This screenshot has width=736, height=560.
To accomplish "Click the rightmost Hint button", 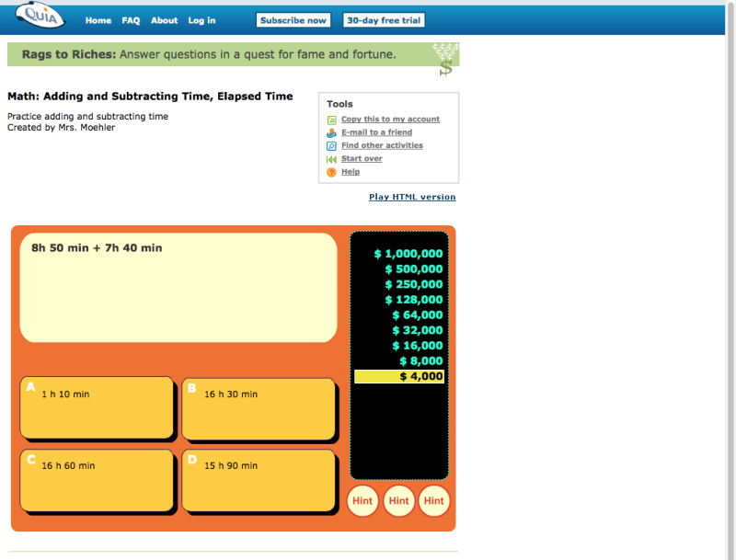I will pos(433,501).
